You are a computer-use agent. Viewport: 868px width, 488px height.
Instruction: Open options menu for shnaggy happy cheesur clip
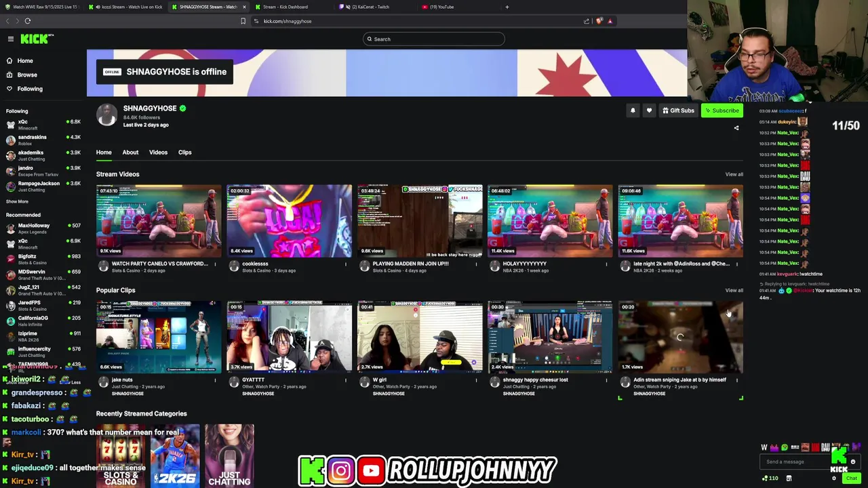click(x=607, y=380)
